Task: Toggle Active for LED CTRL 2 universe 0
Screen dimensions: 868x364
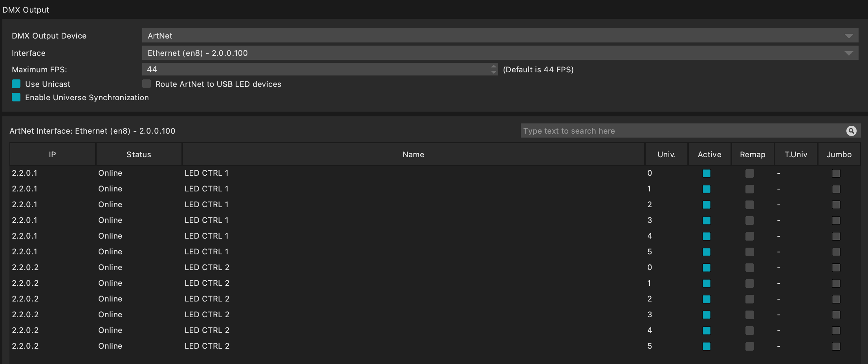Action: point(707,268)
